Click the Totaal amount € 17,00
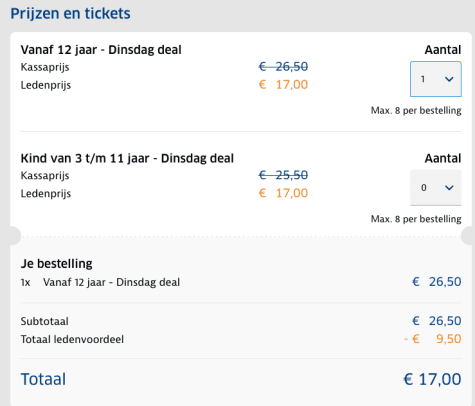Screen dimensions: 475x406 pyautogui.click(x=432, y=379)
